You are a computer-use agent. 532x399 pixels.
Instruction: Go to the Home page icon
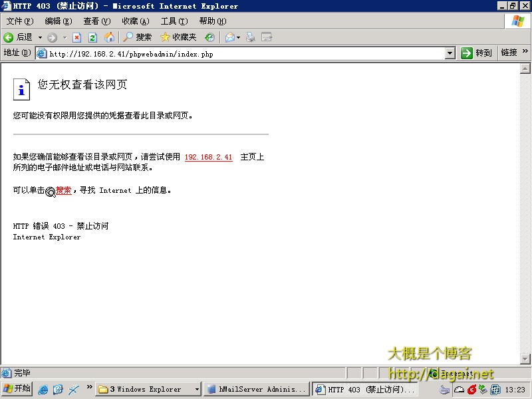(x=109, y=37)
